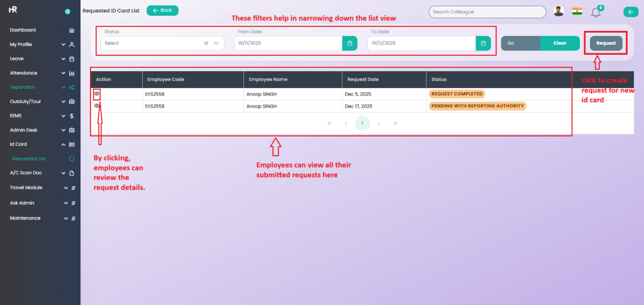Open Requested List under Id Card

click(29, 159)
